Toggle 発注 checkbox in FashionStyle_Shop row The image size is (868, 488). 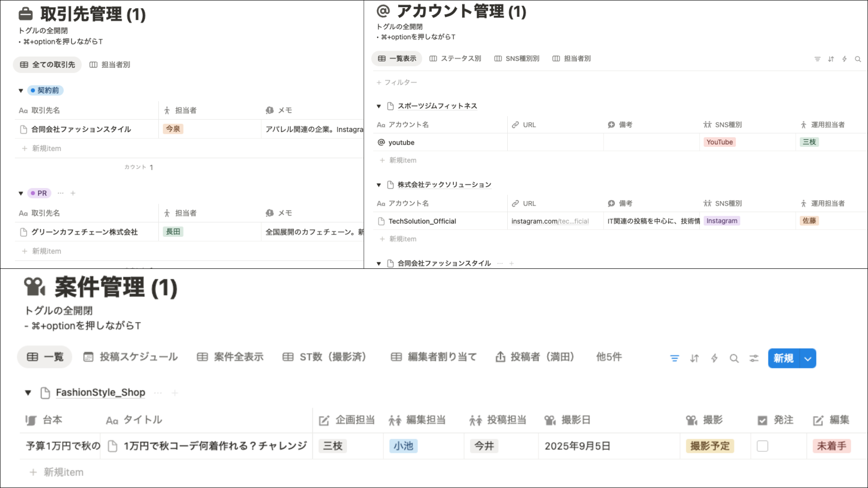tap(763, 446)
